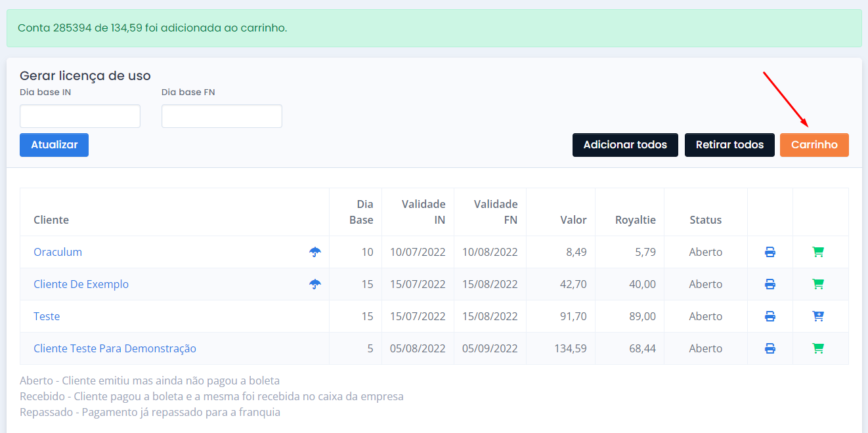Viewport: 868px width, 433px height.
Task: Open the Oraculum client link
Action: (58, 252)
